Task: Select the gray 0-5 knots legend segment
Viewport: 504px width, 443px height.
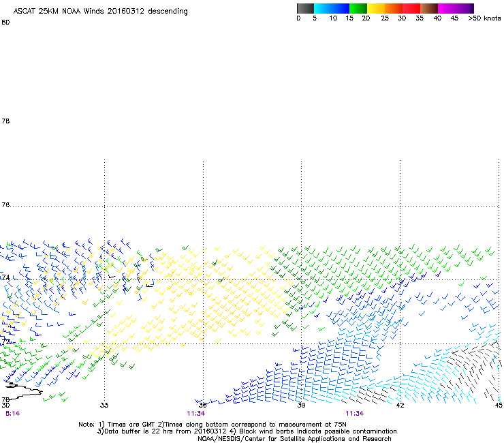Action: pyautogui.click(x=305, y=8)
